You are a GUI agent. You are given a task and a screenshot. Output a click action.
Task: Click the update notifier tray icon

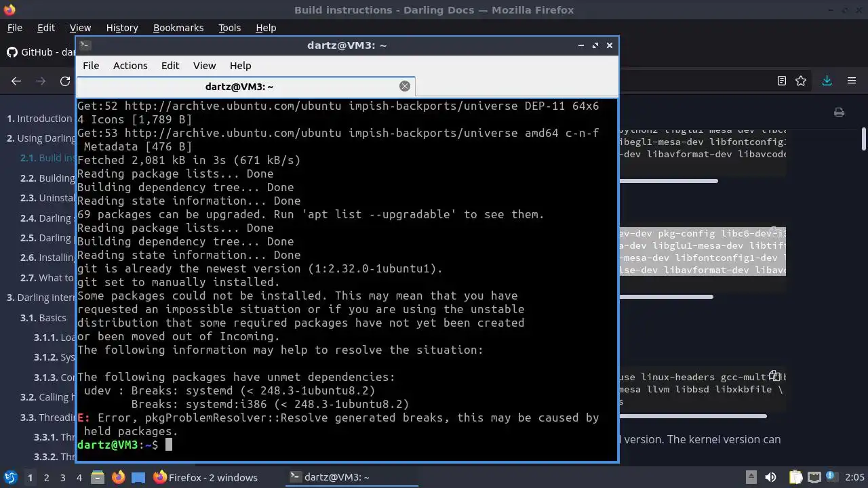click(x=832, y=477)
